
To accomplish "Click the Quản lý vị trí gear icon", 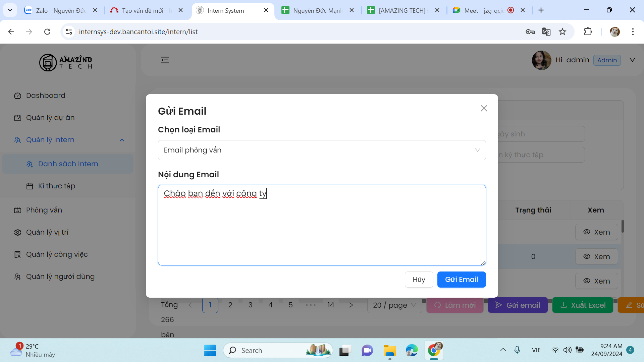I will point(17,233).
